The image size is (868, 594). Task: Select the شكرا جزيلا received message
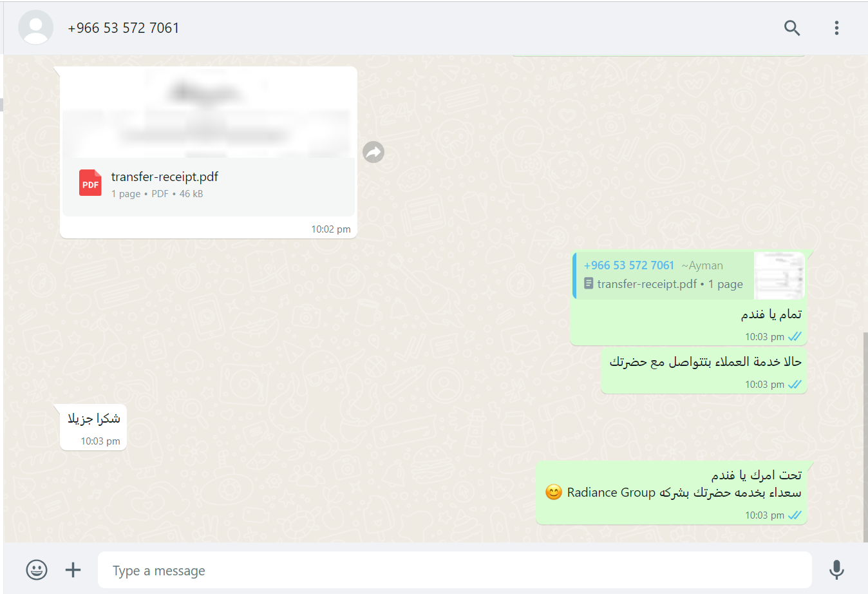(x=93, y=427)
